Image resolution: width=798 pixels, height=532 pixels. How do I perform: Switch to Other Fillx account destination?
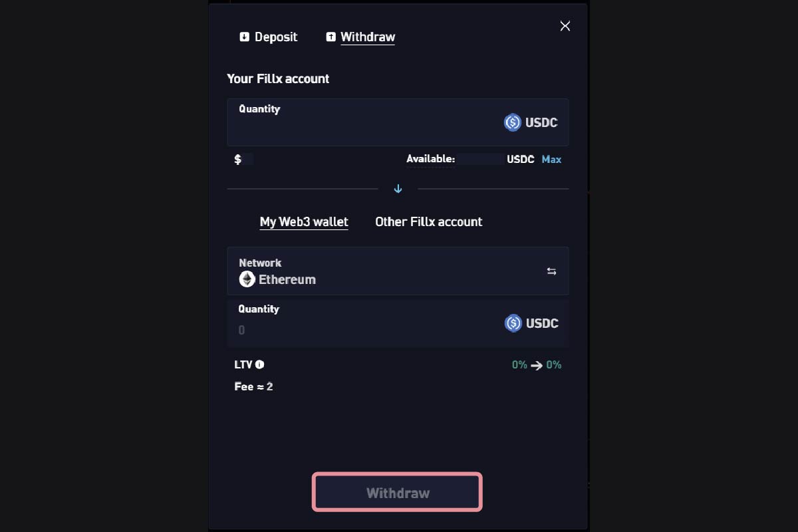pyautogui.click(x=428, y=222)
